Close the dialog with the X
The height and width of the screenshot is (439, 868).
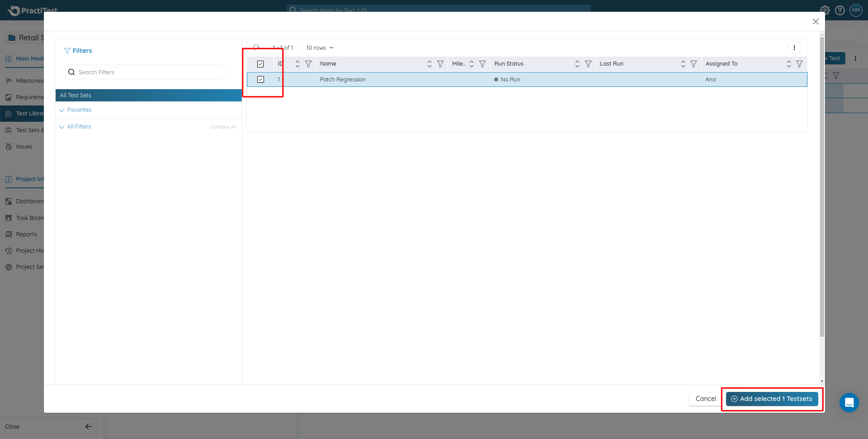click(816, 22)
